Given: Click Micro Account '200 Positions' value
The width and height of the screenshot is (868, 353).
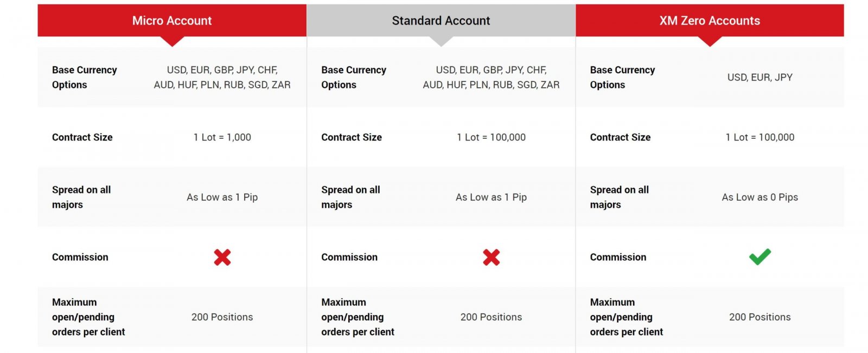Looking at the screenshot, I should (222, 317).
